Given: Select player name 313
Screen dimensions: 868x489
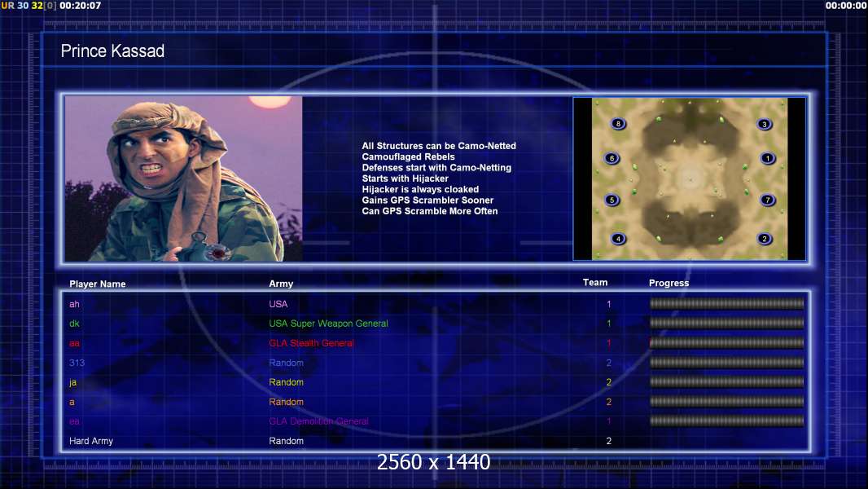Looking at the screenshot, I should pos(77,363).
